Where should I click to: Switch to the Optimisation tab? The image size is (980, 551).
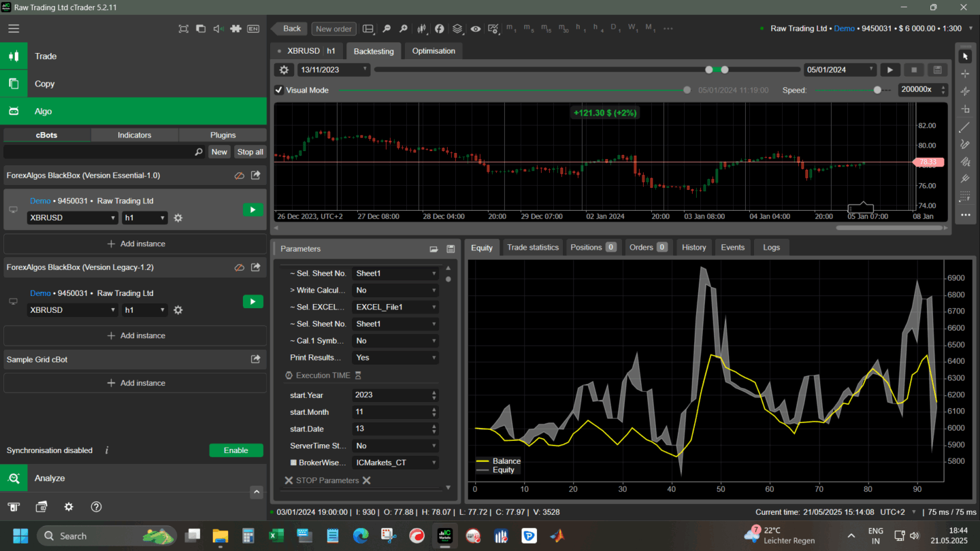[x=434, y=51]
